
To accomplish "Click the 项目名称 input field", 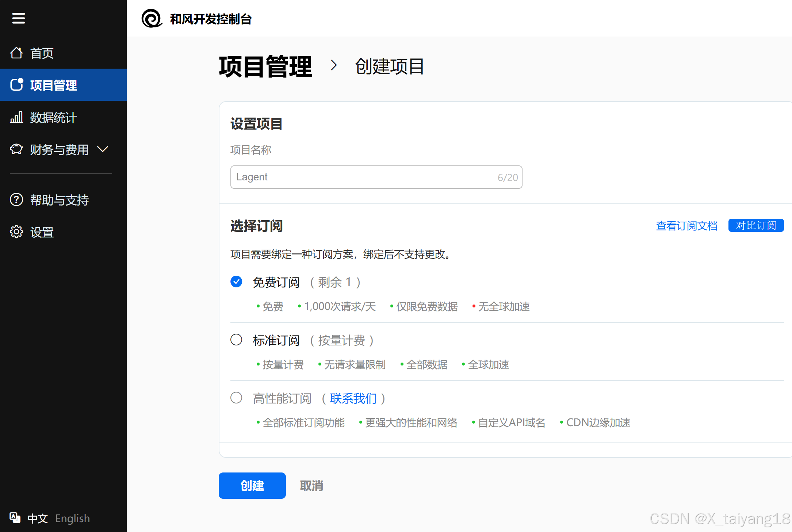I will pyautogui.click(x=365, y=177).
